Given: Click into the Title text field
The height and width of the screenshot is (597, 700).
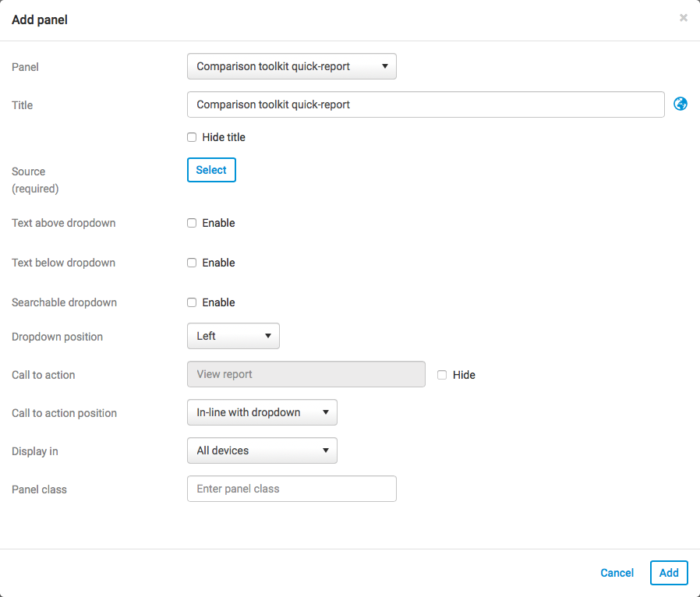Looking at the screenshot, I should (x=426, y=104).
